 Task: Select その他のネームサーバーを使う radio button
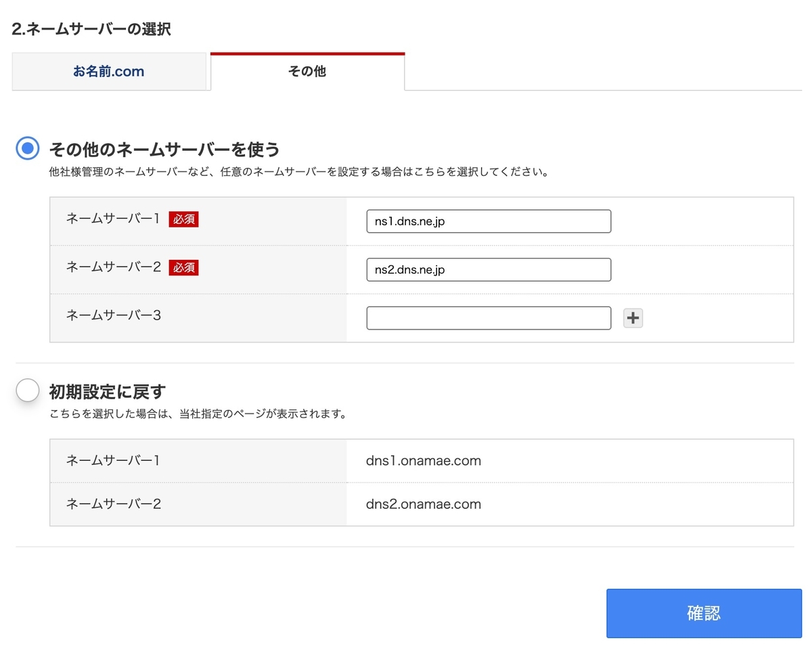(27, 149)
